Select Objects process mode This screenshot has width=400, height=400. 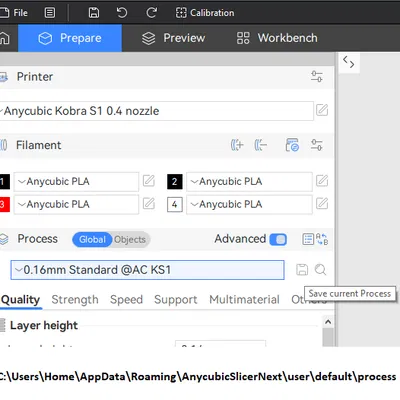click(x=130, y=240)
